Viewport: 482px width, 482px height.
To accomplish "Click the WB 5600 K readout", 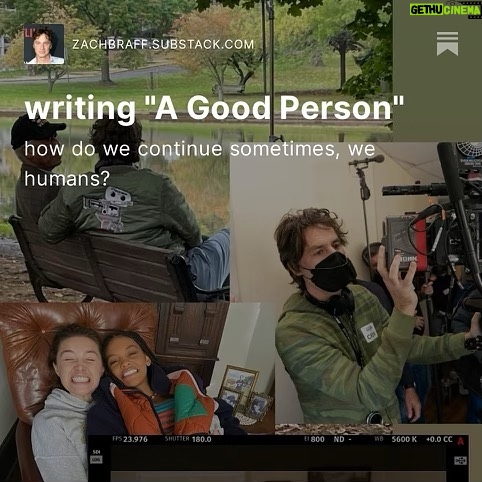I will click(396, 439).
